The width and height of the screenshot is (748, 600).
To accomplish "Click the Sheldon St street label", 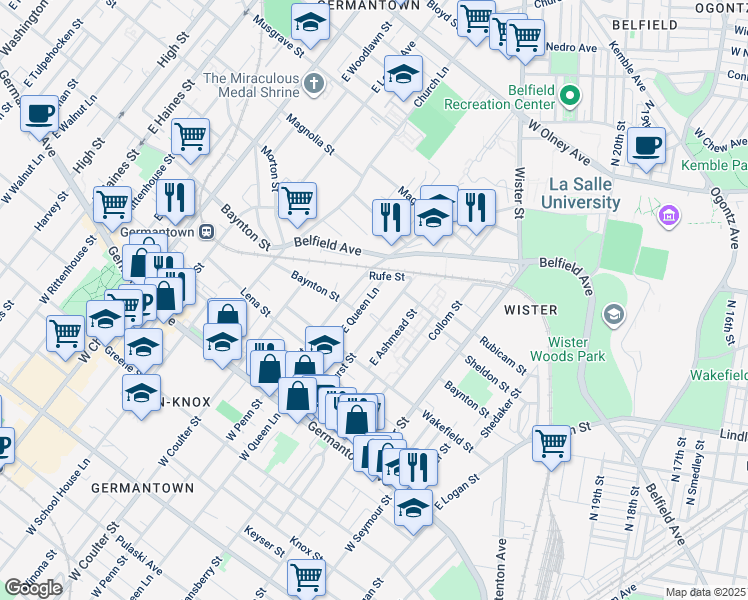I will pyautogui.click(x=487, y=373).
